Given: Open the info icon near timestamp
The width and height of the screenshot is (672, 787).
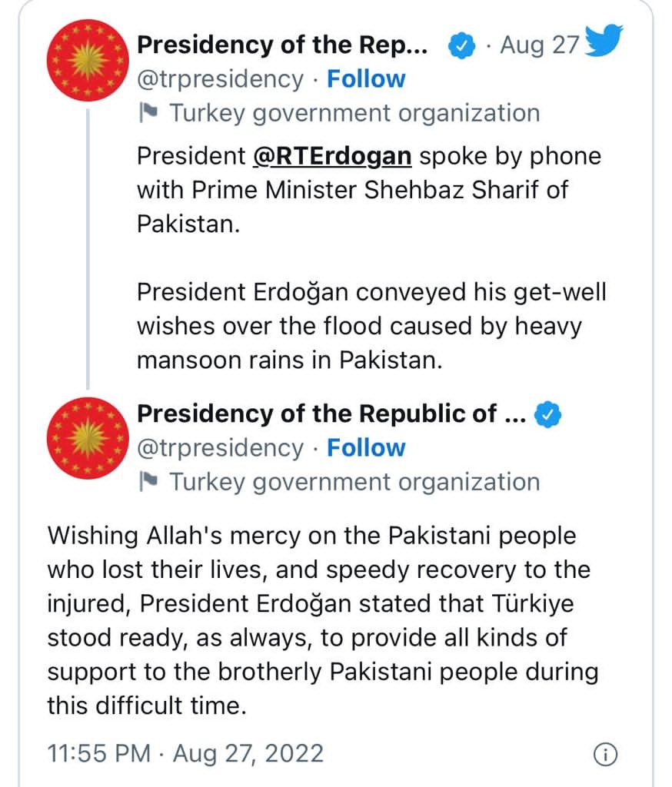Looking at the screenshot, I should tap(605, 755).
